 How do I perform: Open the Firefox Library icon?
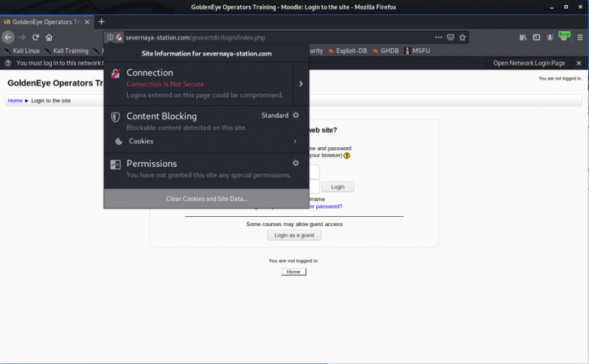point(522,37)
